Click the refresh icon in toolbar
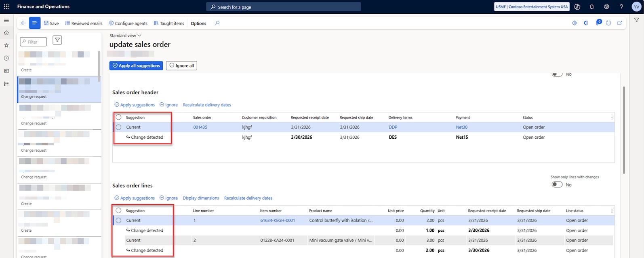The image size is (644, 258). (x=608, y=23)
